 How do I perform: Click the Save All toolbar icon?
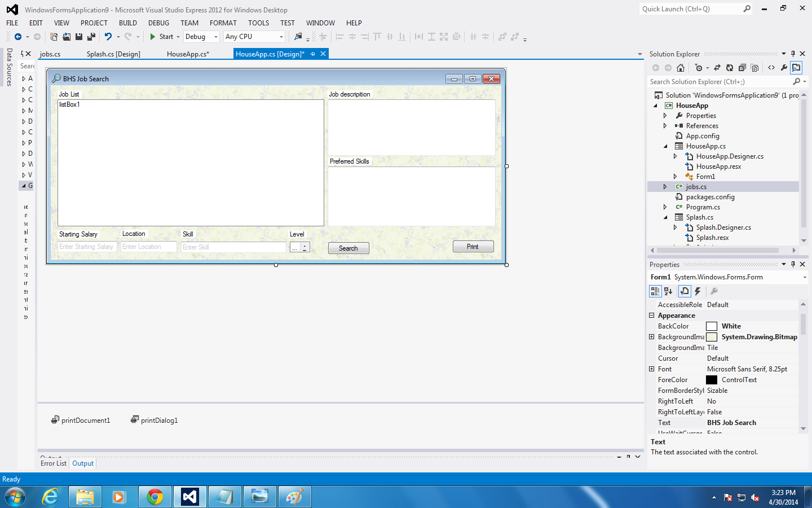coord(91,37)
